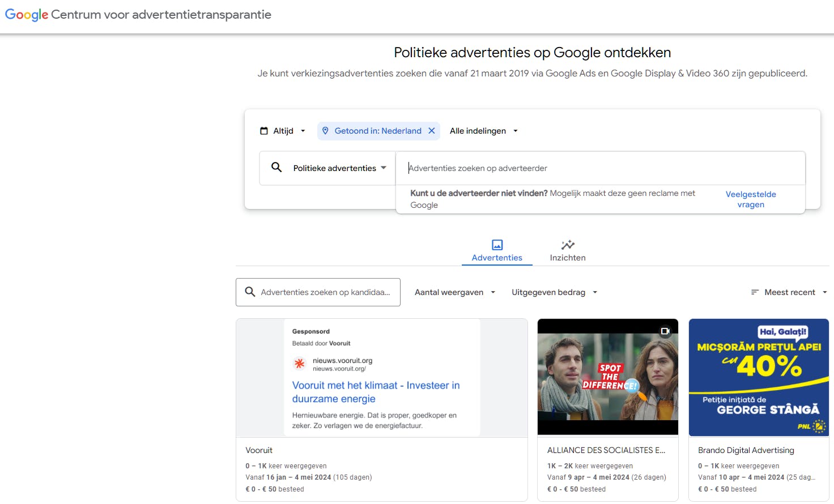The height and width of the screenshot is (504, 834).
Task: Click the video camera icon on ad thumbnail
Action: (x=665, y=331)
